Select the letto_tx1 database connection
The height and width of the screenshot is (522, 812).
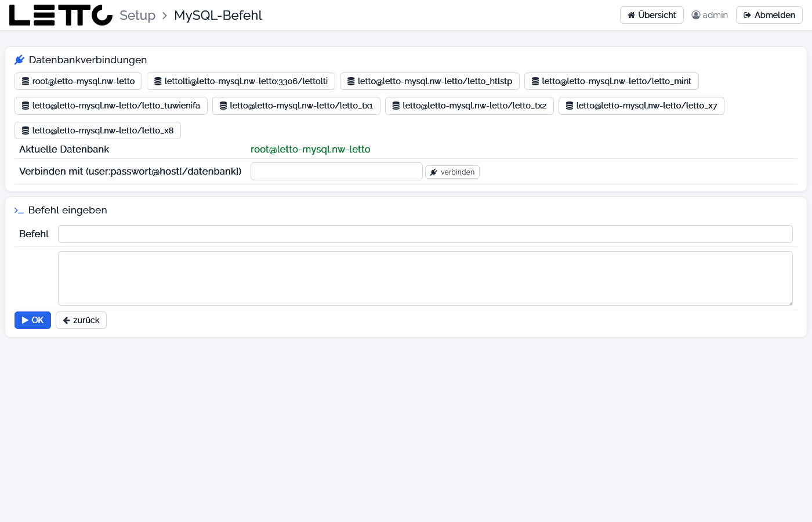point(296,106)
